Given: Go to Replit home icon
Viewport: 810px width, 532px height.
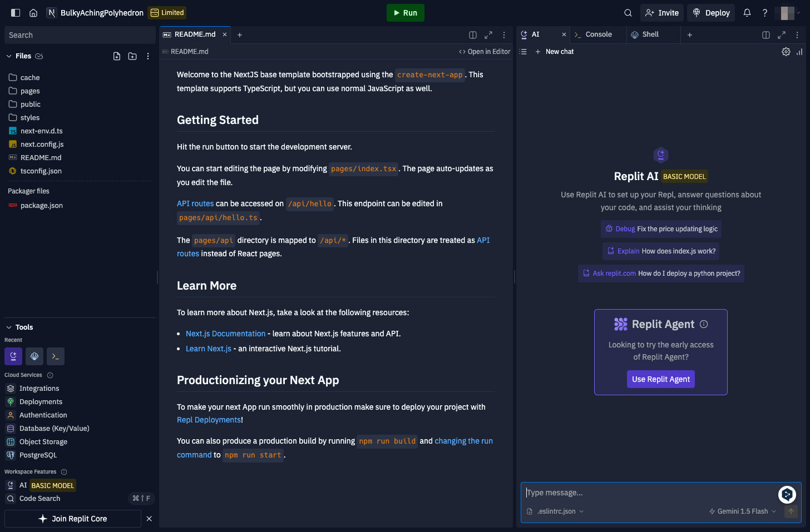Looking at the screenshot, I should [x=33, y=13].
